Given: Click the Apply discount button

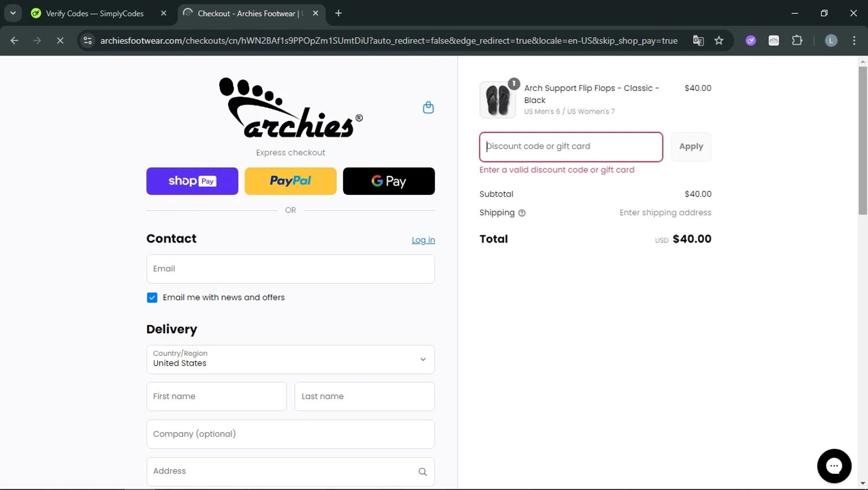Looking at the screenshot, I should [691, 146].
